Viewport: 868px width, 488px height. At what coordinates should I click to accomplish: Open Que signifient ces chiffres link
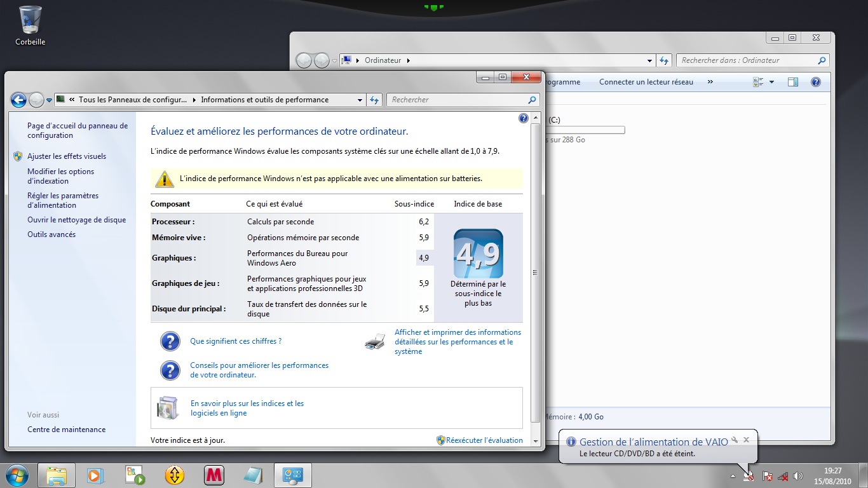[236, 341]
